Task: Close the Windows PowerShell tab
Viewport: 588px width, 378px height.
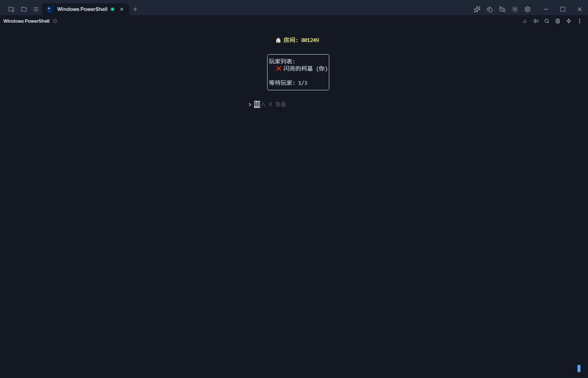Action: (122, 9)
